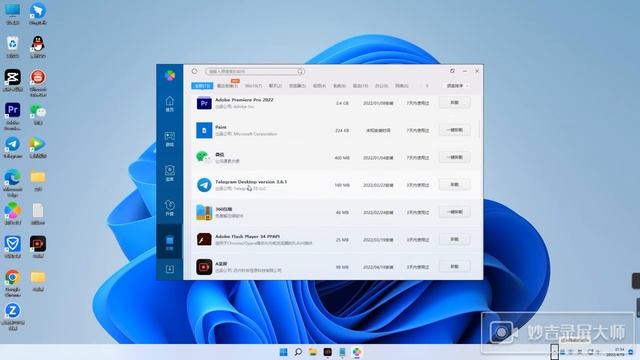This screenshot has height=360, width=640.
Task: Click the Telegram icon in the software list
Action: click(x=204, y=185)
